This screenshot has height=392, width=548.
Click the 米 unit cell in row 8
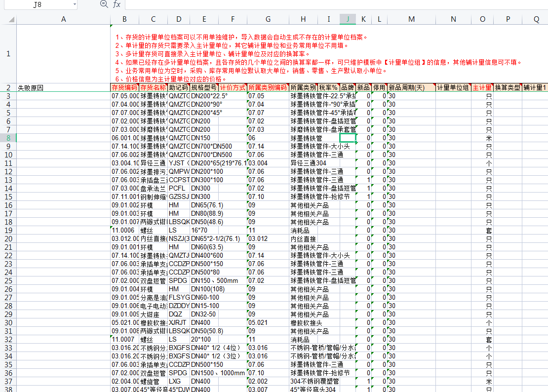click(x=482, y=138)
